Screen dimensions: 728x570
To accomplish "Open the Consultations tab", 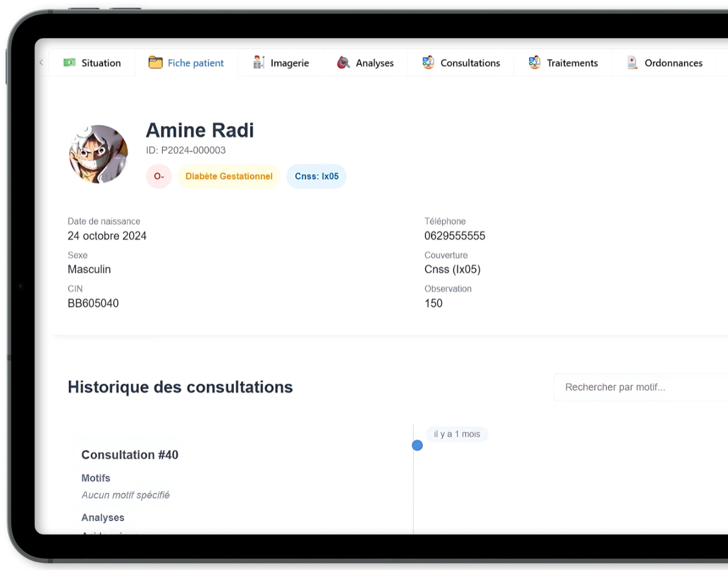I will pos(461,63).
